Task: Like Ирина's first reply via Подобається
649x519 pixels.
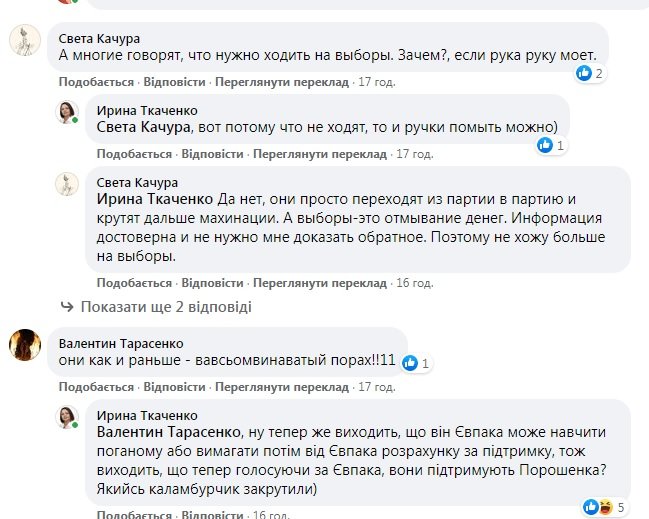Action: click(135, 154)
